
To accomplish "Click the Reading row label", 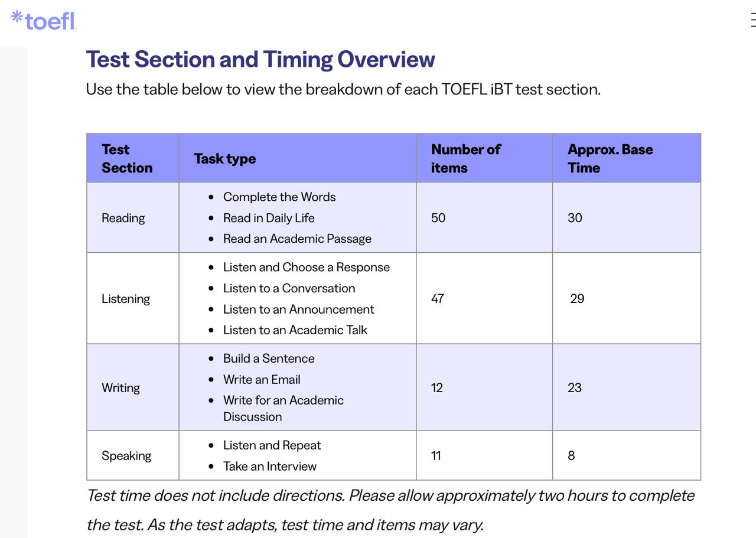I will 123,218.
